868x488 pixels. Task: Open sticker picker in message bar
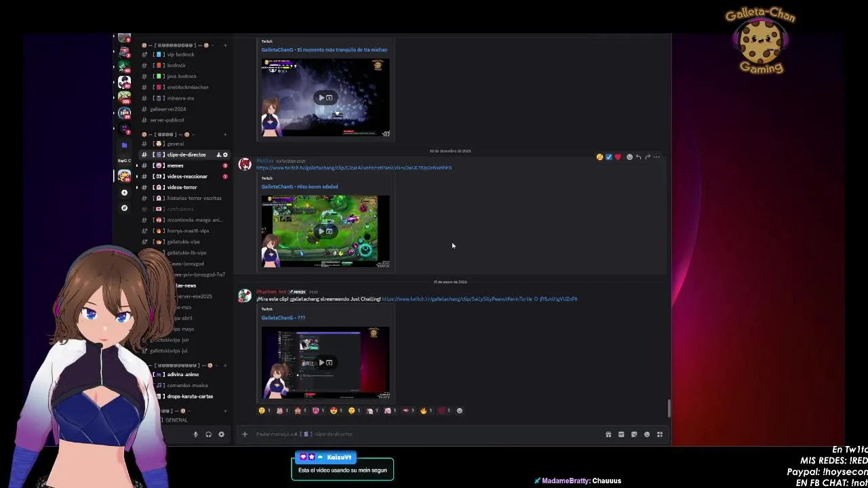[634, 434]
